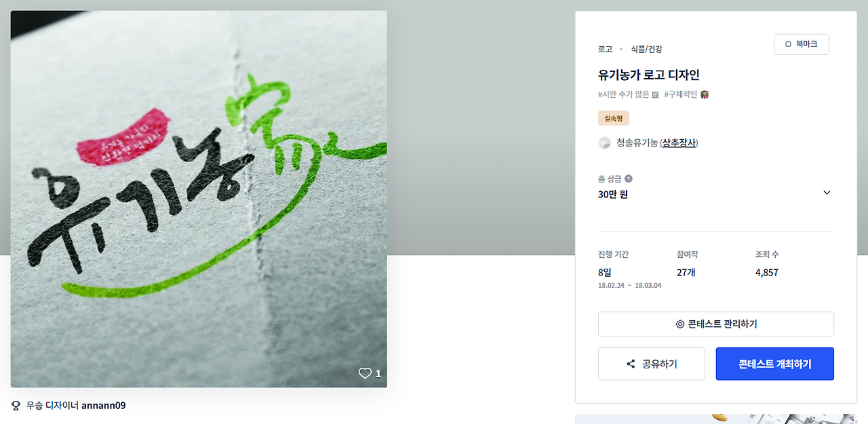Open the 상추장사 profile link
Viewport: 868px width, 424px height.
[679, 143]
